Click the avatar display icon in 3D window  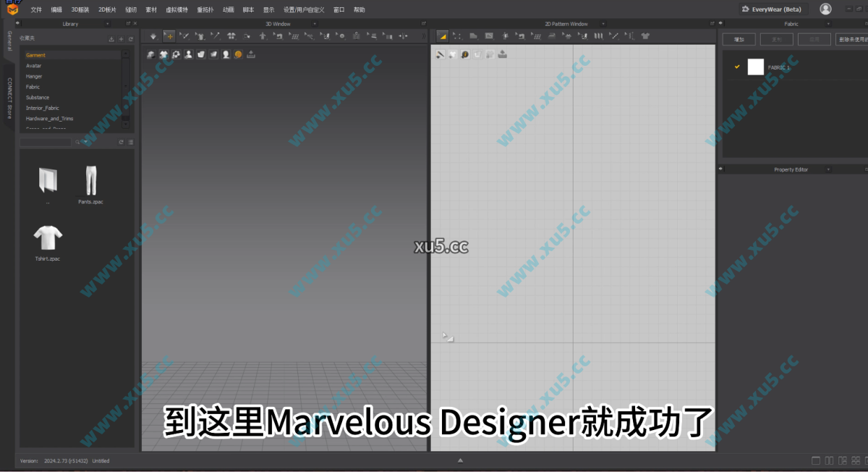(x=187, y=54)
